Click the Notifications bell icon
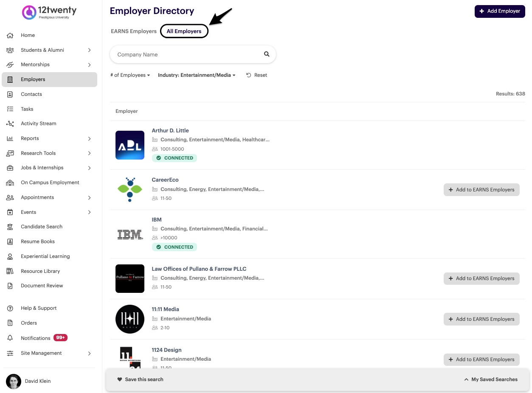Screen dimensions: 532x393 pos(10,338)
